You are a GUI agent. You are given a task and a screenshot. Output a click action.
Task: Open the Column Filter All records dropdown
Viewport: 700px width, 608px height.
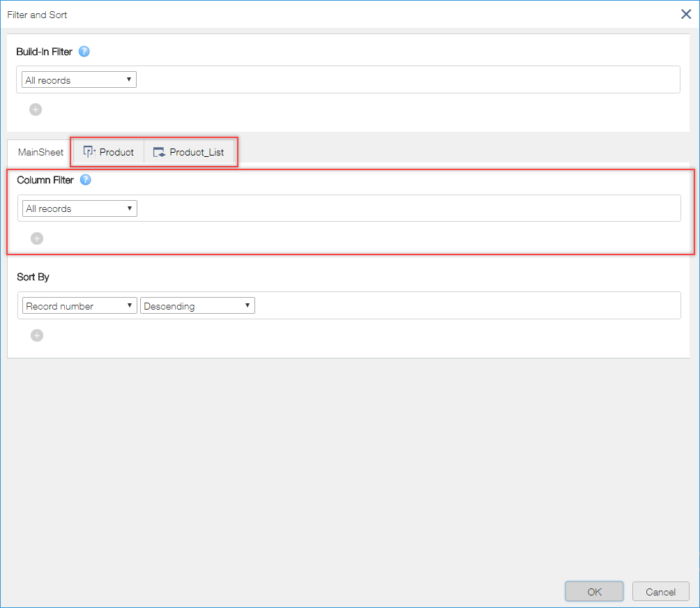point(80,208)
